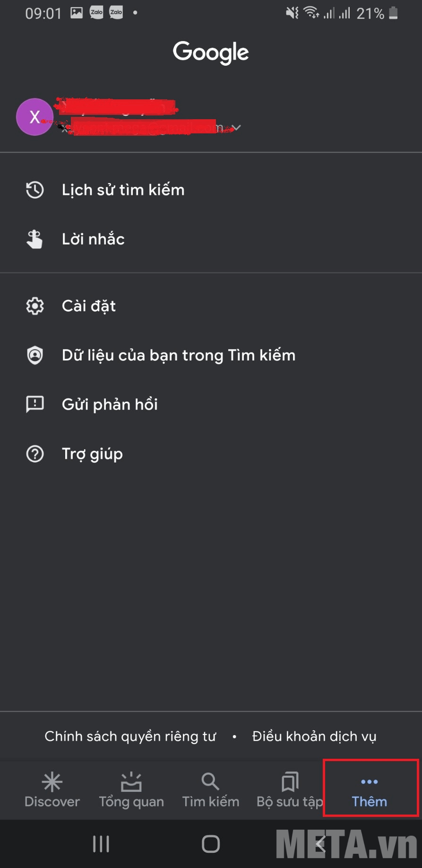Tap the send feedback icon

(x=34, y=404)
